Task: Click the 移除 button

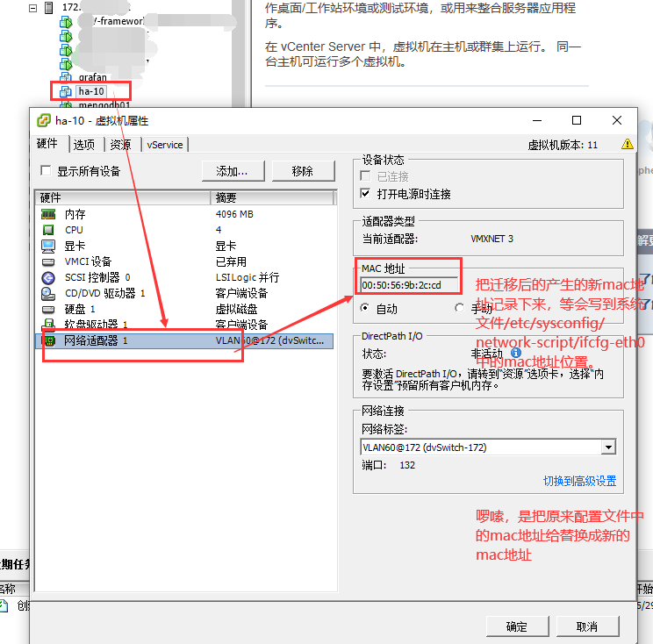Action: [303, 171]
